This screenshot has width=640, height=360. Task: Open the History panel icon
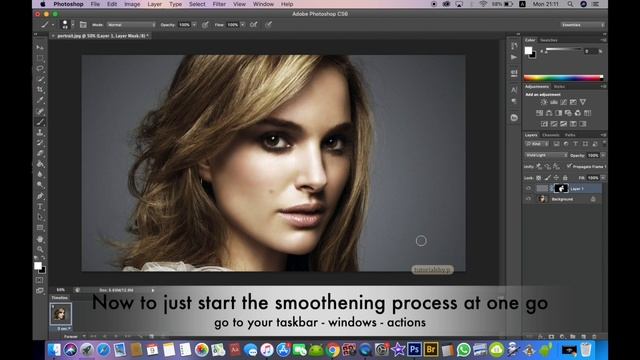514,46
